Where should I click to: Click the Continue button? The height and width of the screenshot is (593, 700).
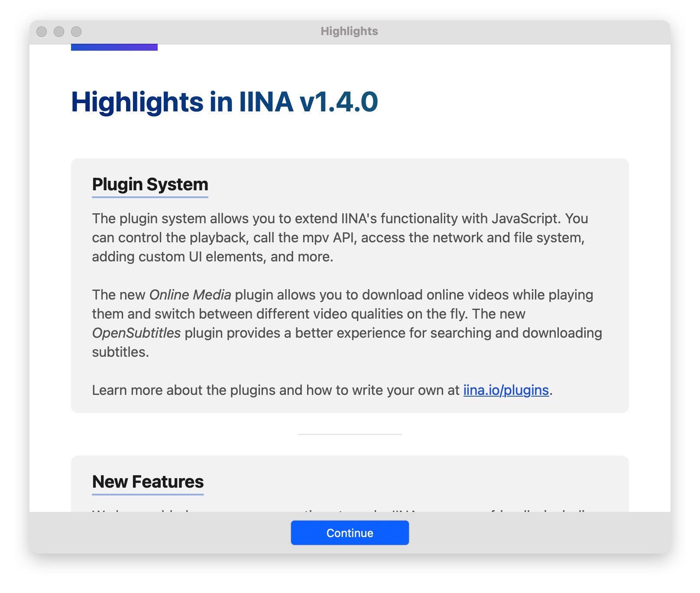pos(350,533)
